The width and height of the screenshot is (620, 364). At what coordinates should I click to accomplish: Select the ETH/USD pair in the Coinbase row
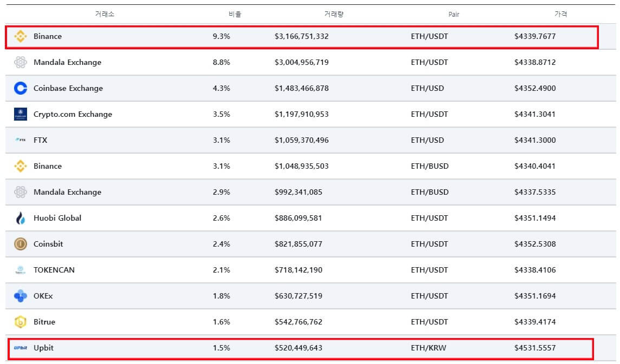[427, 89]
